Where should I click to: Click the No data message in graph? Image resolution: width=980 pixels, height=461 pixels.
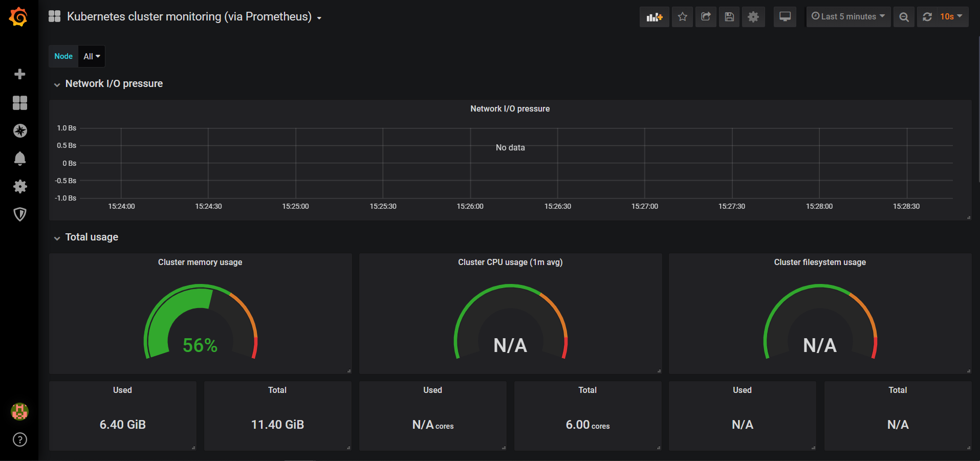pyautogui.click(x=510, y=147)
